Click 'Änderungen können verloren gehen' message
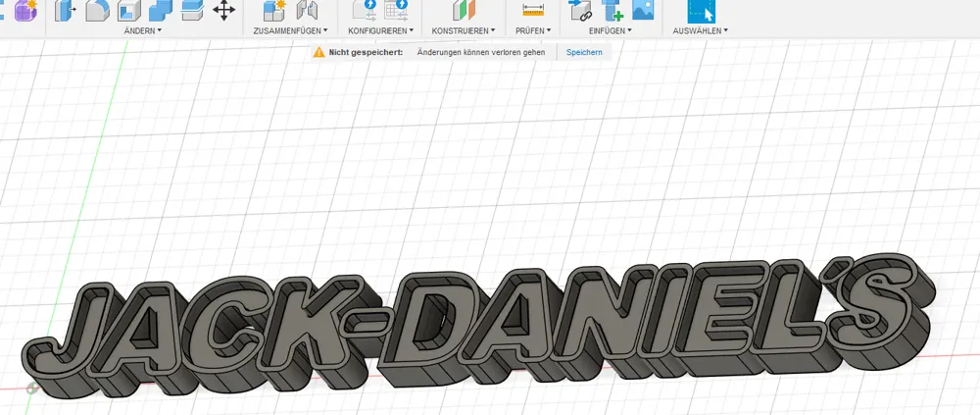The width and height of the screenshot is (980, 415). 480,53
